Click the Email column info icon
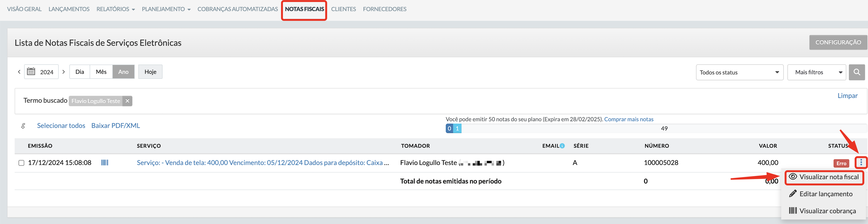Screen dimensions: 868x224 click(x=562, y=146)
